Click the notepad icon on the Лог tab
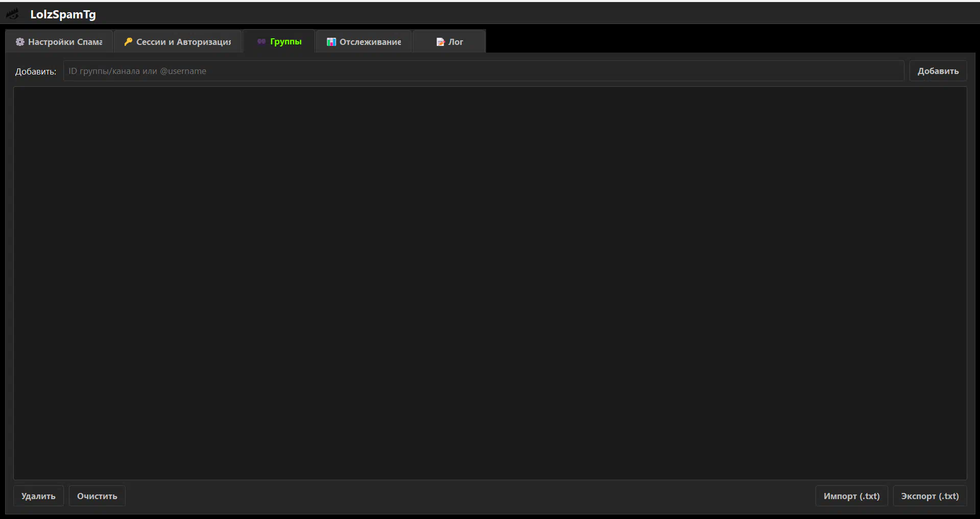Viewport: 980px width, 519px height. pyautogui.click(x=440, y=42)
